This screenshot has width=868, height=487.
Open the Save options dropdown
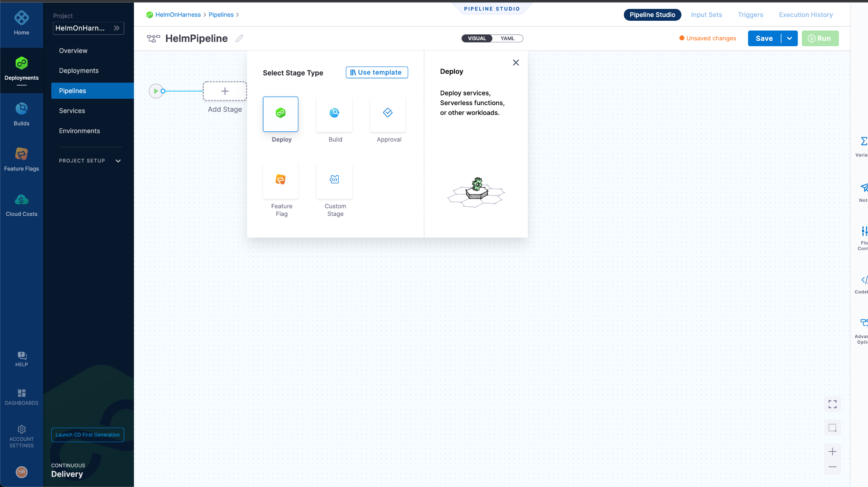pyautogui.click(x=789, y=38)
